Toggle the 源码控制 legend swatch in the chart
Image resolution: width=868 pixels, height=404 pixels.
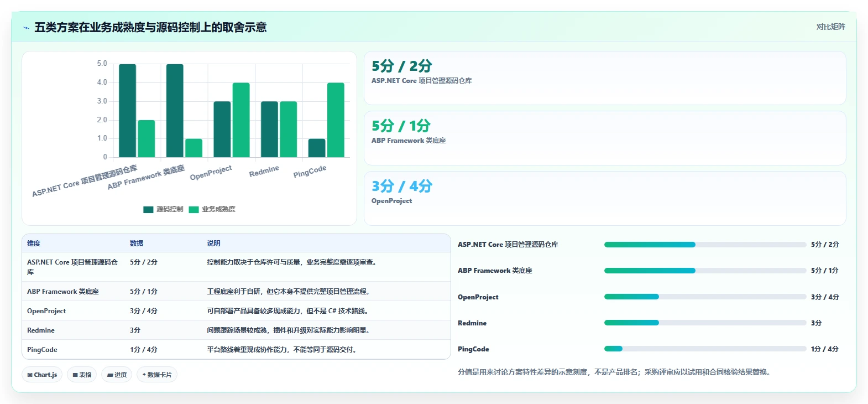(148, 209)
